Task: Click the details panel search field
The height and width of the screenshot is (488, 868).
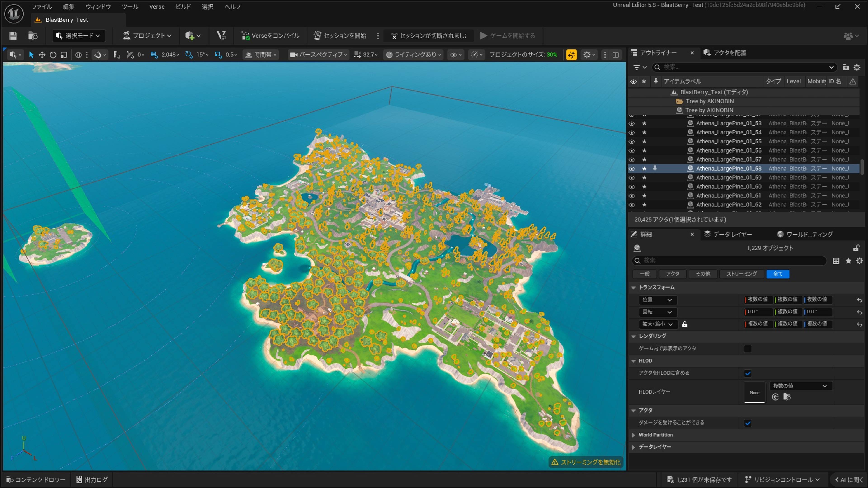Action: tap(729, 261)
